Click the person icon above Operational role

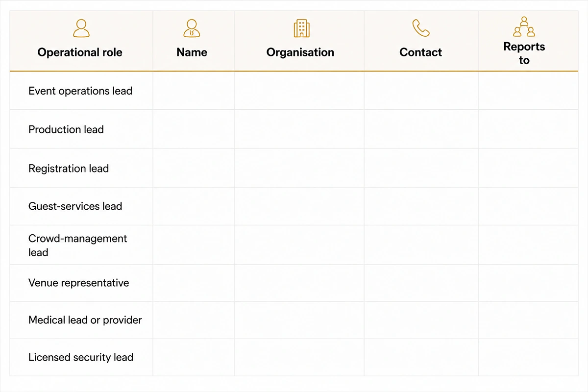click(x=81, y=28)
